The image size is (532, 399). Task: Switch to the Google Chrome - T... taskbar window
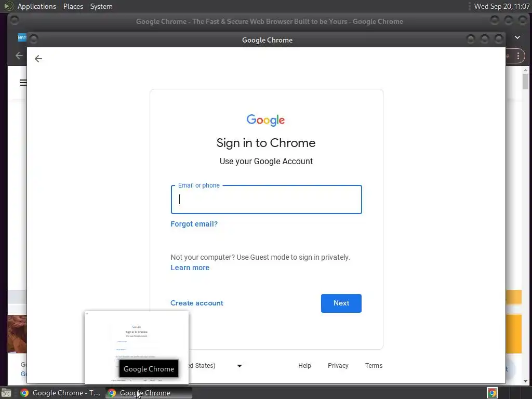(x=60, y=393)
